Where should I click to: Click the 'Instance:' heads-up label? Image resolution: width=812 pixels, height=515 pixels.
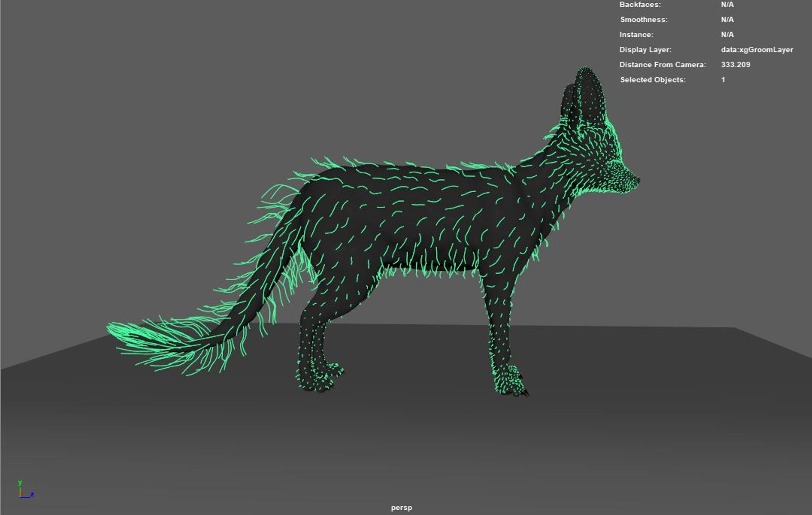(x=636, y=35)
